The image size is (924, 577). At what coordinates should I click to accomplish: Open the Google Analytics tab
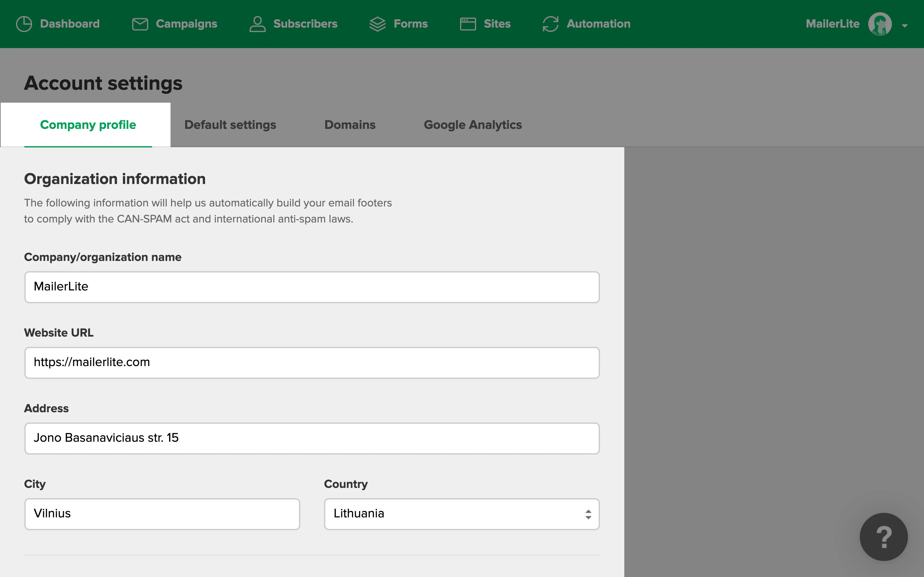coord(473,125)
